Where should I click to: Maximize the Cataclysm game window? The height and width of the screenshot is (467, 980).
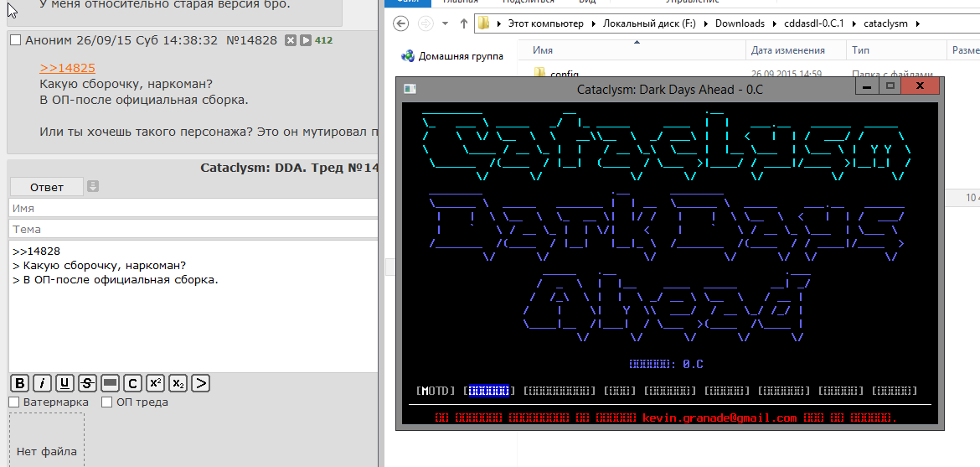[890, 87]
